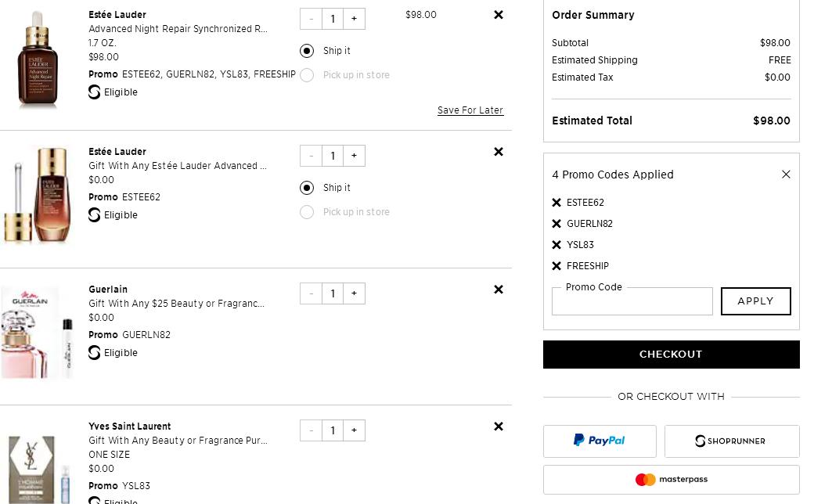This screenshot has height=504, width=814.
Task: Open Gift With Any Estée Lauder Advanced link
Action: (x=178, y=166)
